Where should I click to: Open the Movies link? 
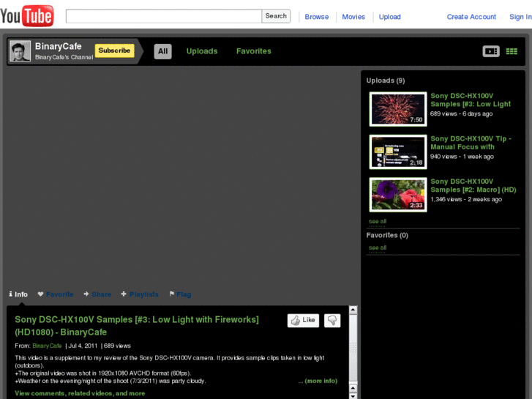353,17
